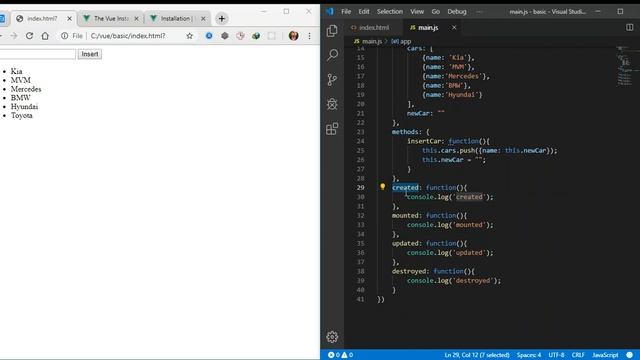Open the Selection menu
Viewport: 640px width, 360px height.
pyautogui.click(x=390, y=11)
